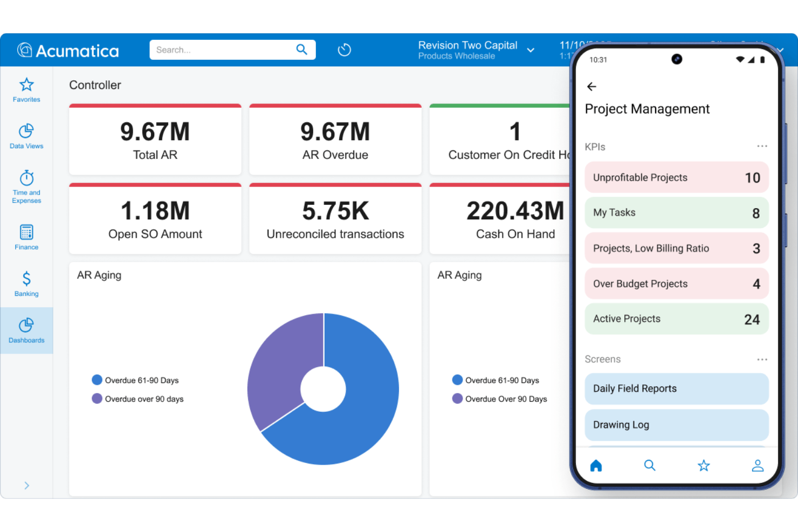Click the business date clock icon in header

345,50
